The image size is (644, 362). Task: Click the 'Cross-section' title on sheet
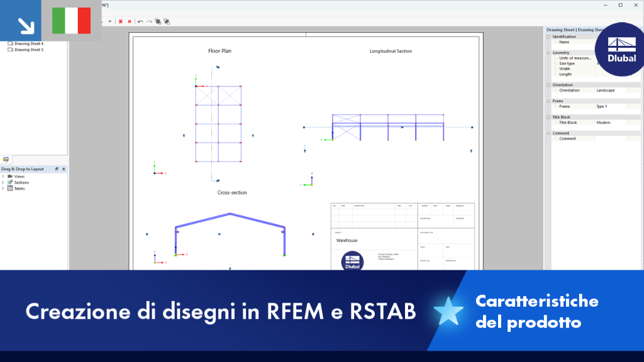(x=232, y=192)
